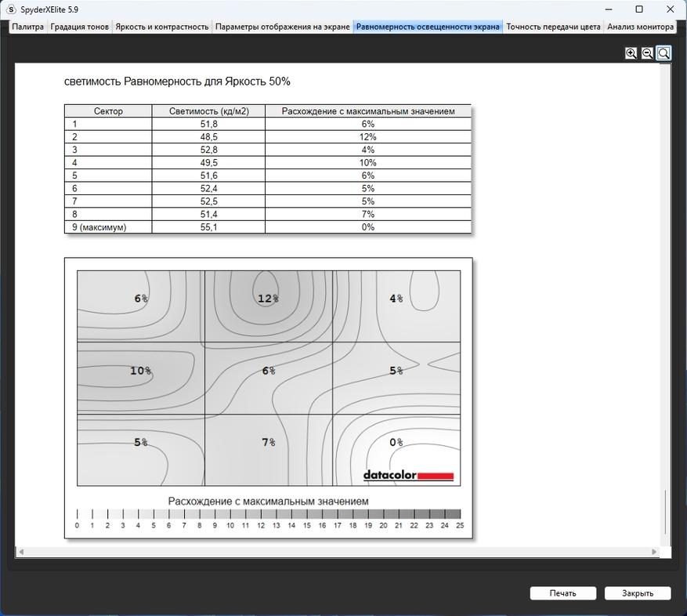The width and height of the screenshot is (687, 616).
Task: Click the 55,1 luminance cell
Action: coord(208,227)
